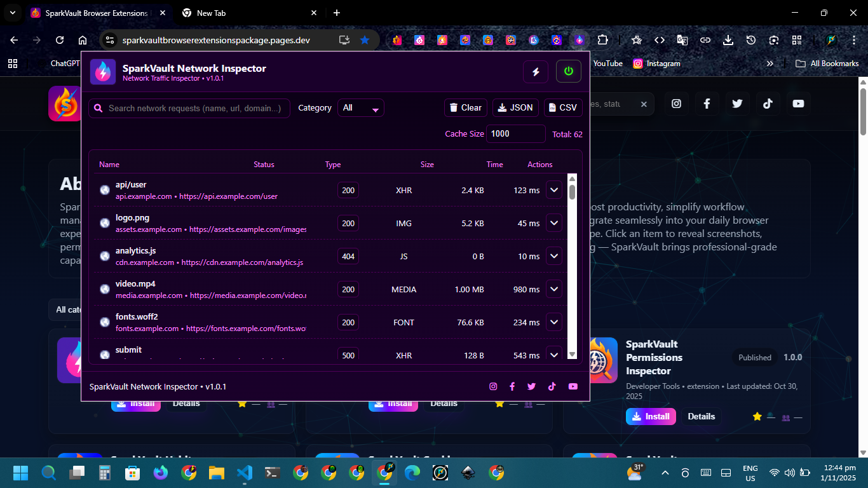Click the lightning bolt icon in inspector header

click(x=536, y=72)
